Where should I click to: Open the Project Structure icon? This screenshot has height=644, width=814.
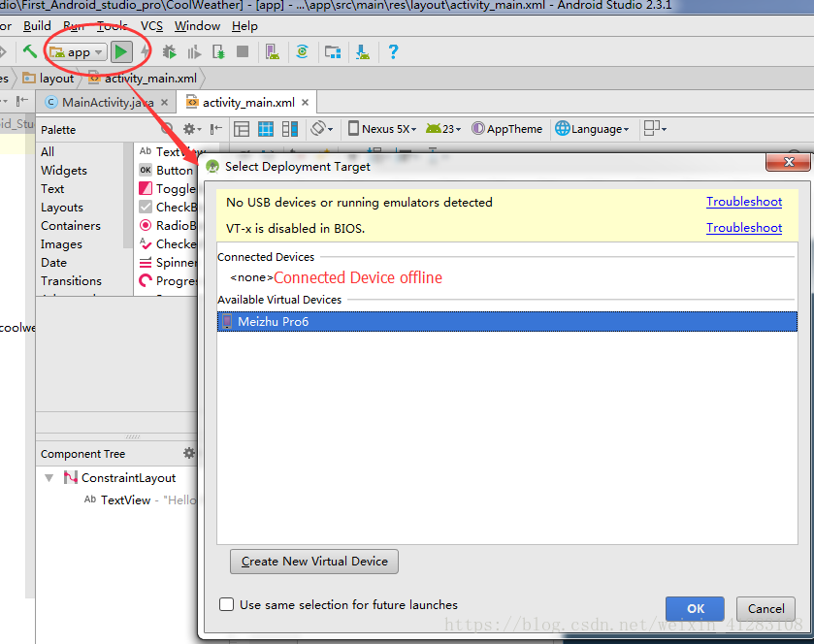(x=333, y=52)
